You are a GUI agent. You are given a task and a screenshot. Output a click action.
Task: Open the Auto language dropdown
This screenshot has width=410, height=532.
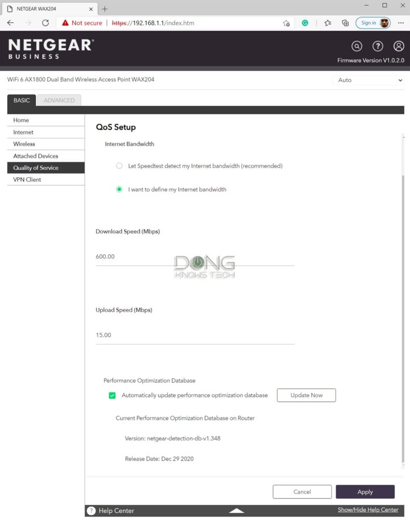pos(368,80)
